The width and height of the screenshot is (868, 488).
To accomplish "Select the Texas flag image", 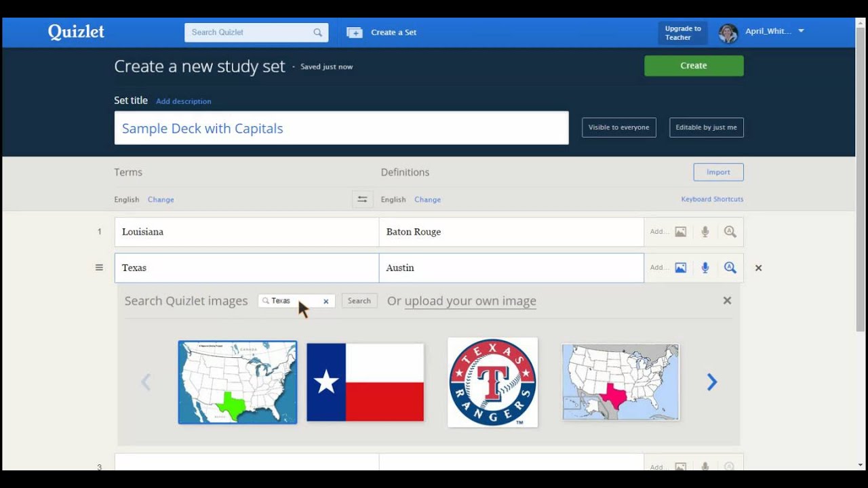I will 365,382.
